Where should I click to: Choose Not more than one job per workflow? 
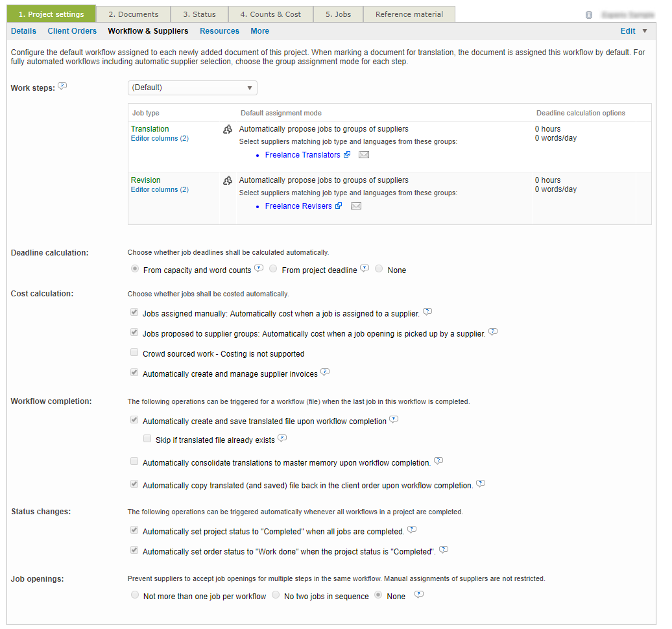(135, 595)
